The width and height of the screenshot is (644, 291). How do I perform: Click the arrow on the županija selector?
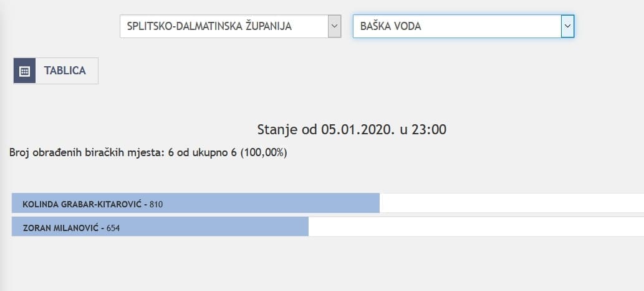335,26
